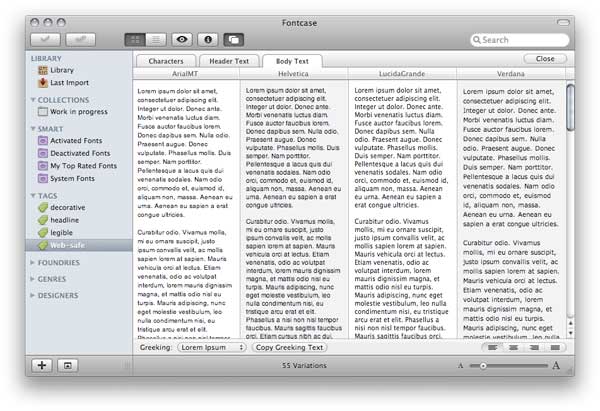Collapse the TAGS section triangle
Image resolution: width=600 pixels, height=411 pixels.
33,196
